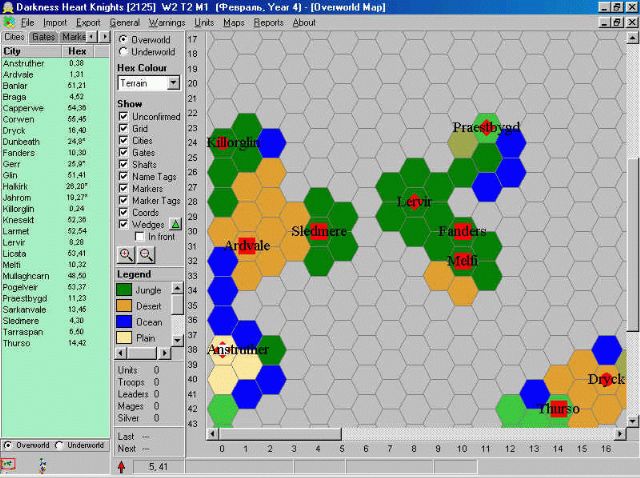Viewport: 640px width, 478px height.
Task: Click the document icon left of File
Action: click(9, 22)
